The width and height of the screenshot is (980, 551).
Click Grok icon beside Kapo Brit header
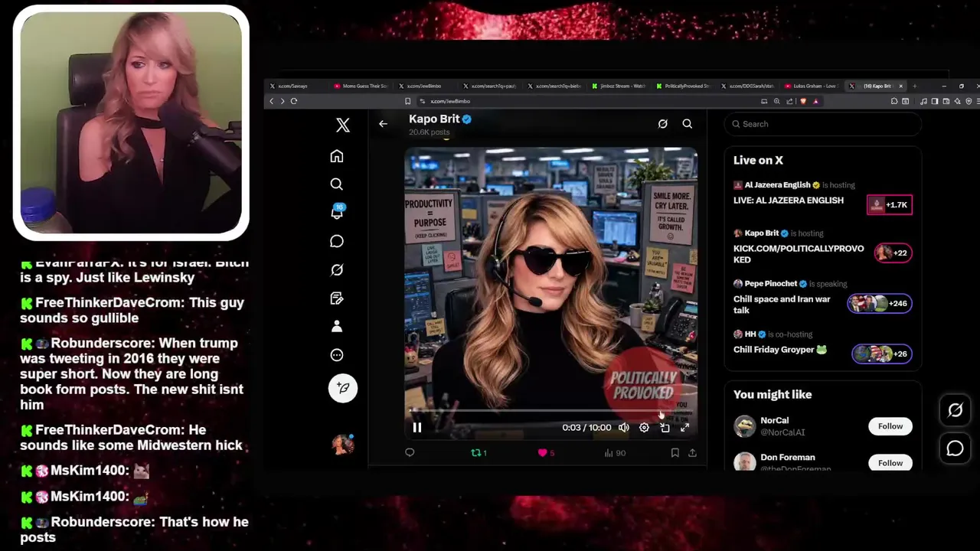[663, 124]
